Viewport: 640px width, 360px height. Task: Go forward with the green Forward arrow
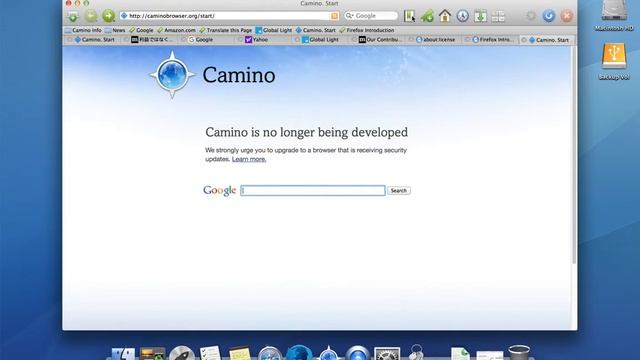pos(109,16)
